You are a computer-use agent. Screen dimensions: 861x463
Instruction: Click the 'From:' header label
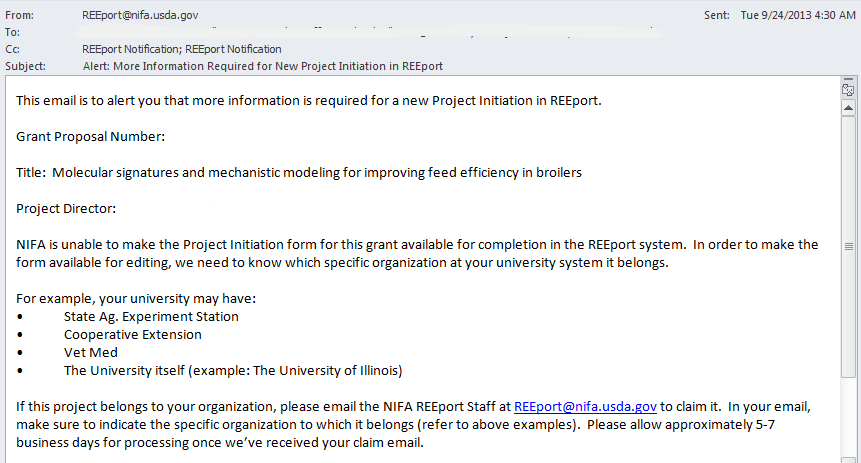click(20, 16)
